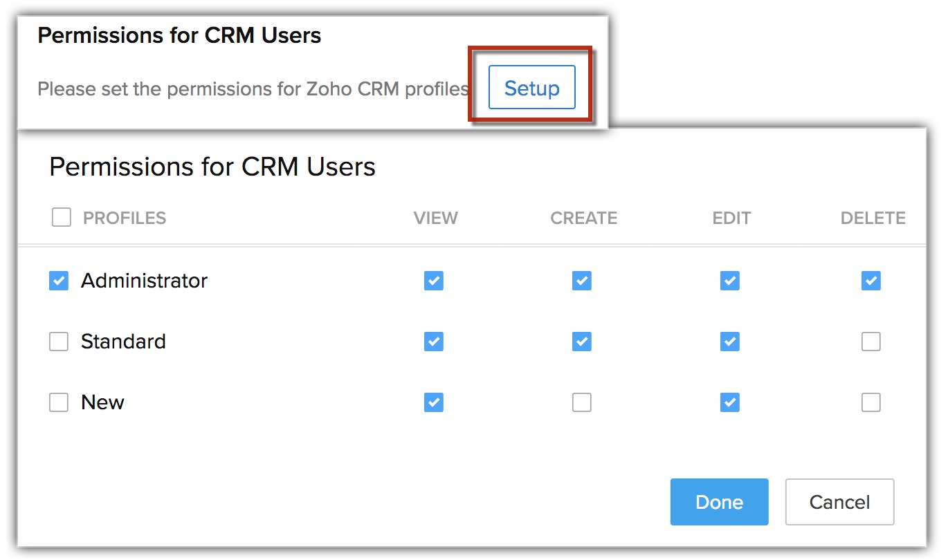Check the Standard profile checkbox

click(x=59, y=342)
